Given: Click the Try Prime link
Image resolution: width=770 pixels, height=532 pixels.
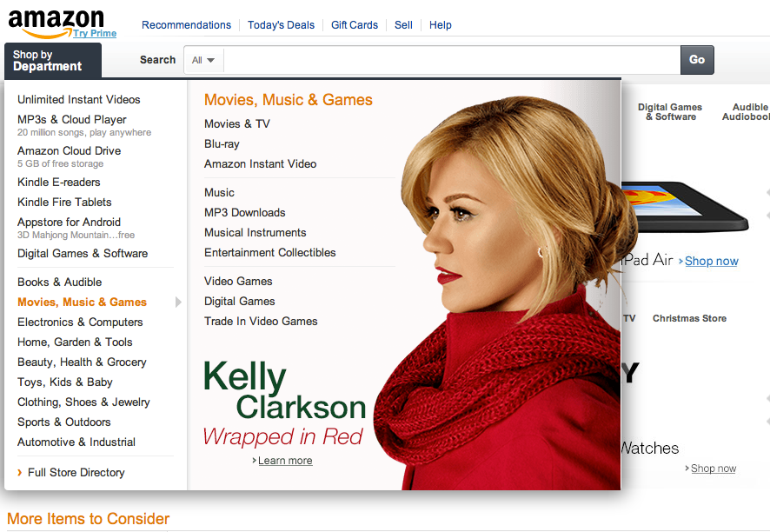Looking at the screenshot, I should (x=95, y=33).
